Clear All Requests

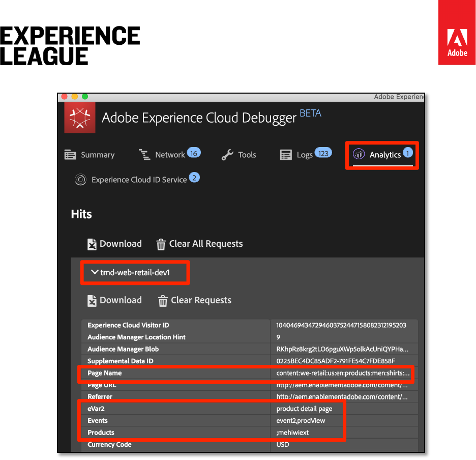tap(199, 244)
